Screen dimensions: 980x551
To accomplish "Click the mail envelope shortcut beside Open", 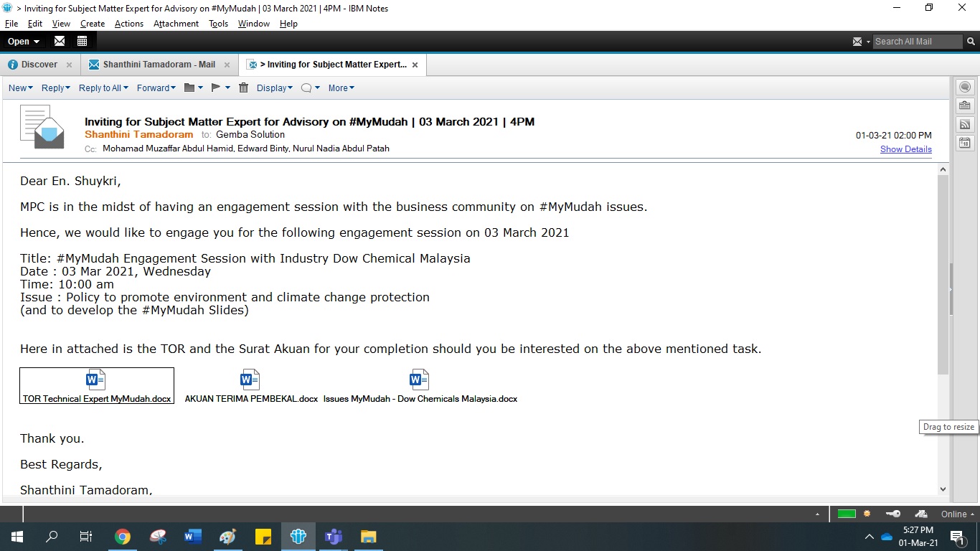I will 60,41.
